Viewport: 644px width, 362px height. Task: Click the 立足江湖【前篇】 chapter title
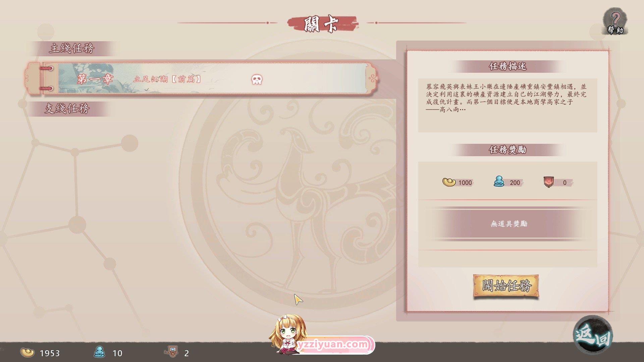pos(167,79)
